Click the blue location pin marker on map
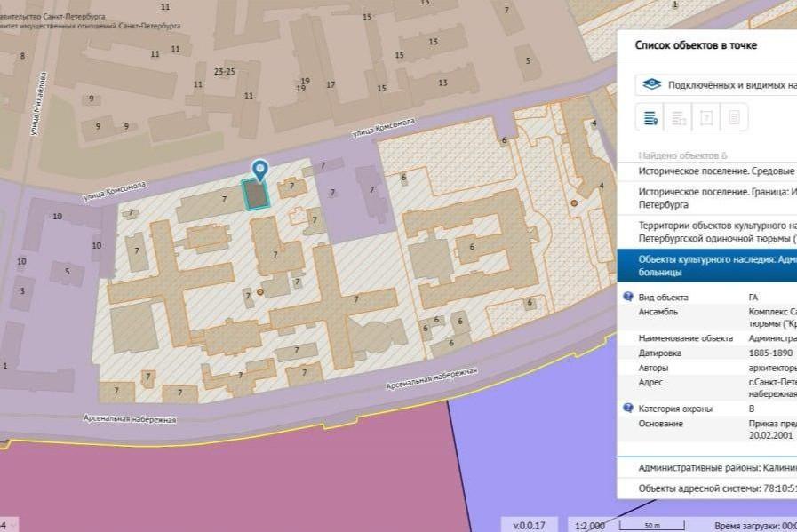797x532 pixels. (260, 171)
